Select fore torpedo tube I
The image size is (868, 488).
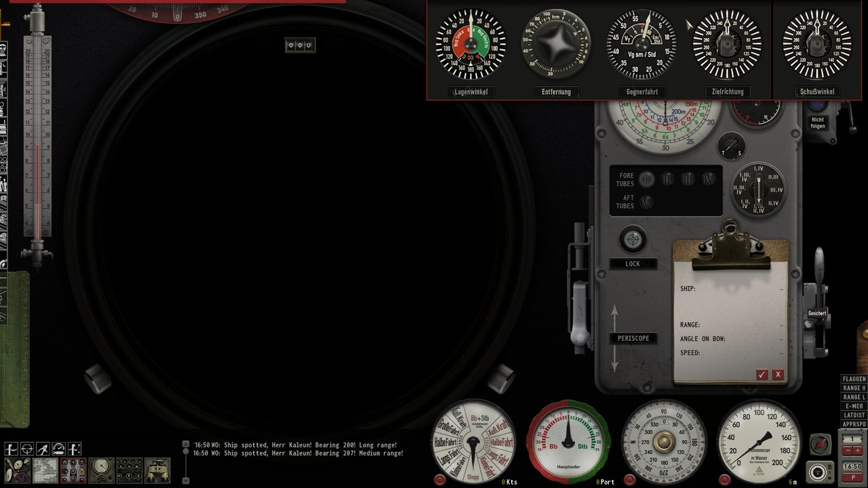click(647, 179)
